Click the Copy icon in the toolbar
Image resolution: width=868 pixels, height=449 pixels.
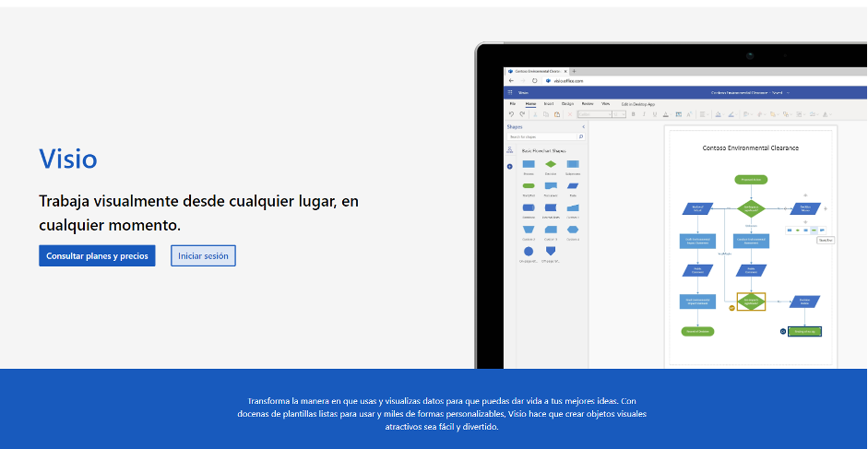546,114
